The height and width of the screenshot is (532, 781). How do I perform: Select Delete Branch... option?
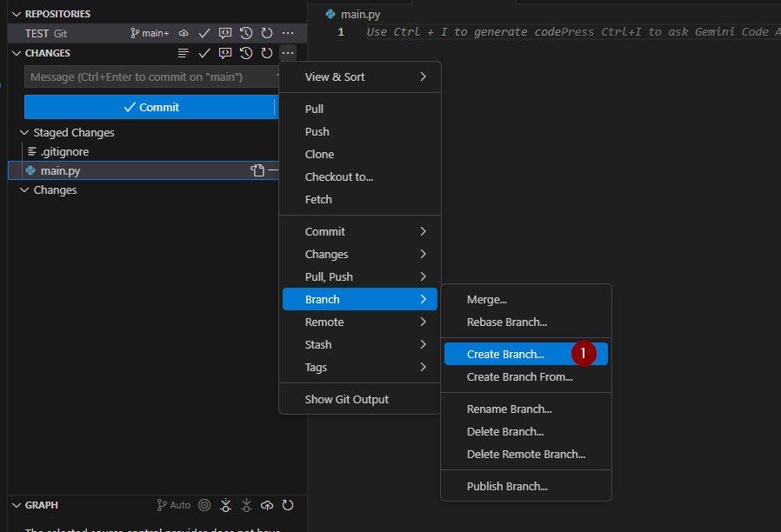pyautogui.click(x=526, y=432)
